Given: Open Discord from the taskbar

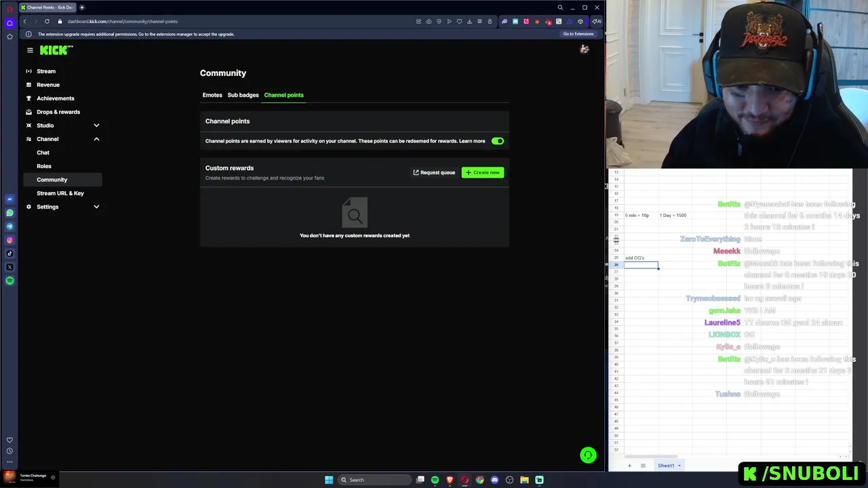Looking at the screenshot, I should click(x=494, y=480).
